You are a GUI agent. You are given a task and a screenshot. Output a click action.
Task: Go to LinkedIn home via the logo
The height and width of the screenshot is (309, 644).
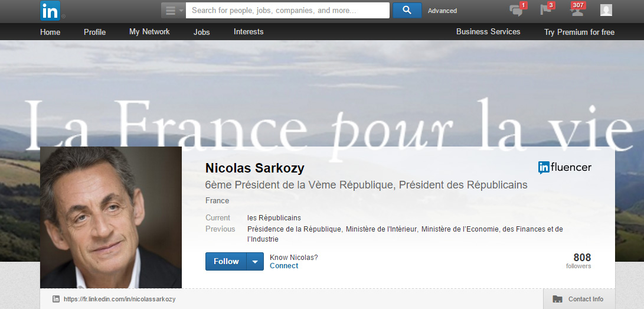50,11
